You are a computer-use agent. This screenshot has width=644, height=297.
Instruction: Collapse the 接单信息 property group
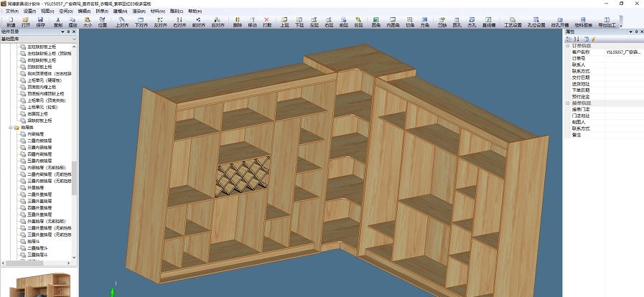(567, 103)
